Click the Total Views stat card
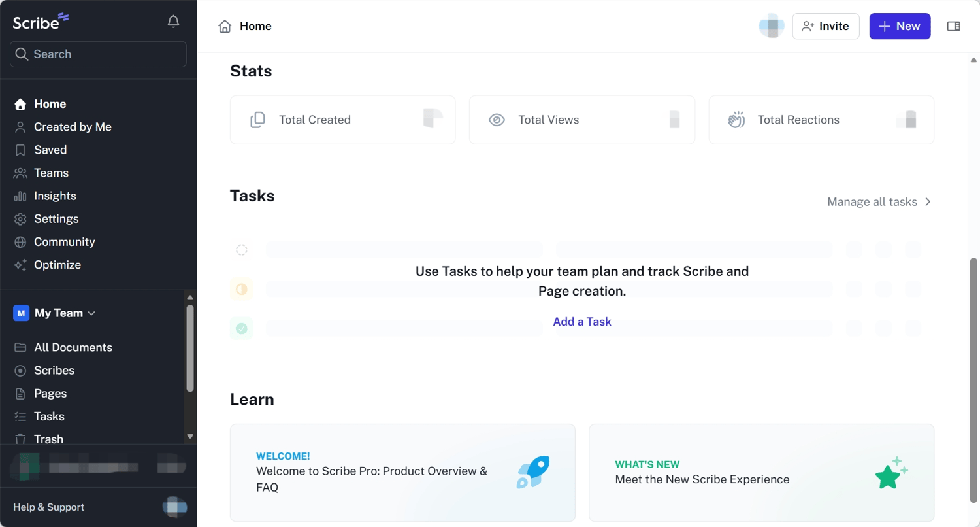 (x=581, y=120)
